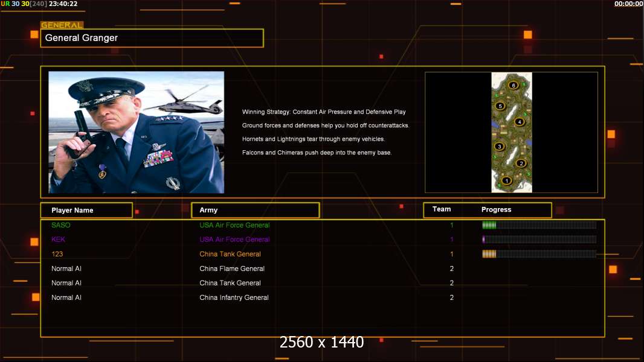644x362 pixels.
Task: Choose start position 4 map marker
Action: [519, 122]
